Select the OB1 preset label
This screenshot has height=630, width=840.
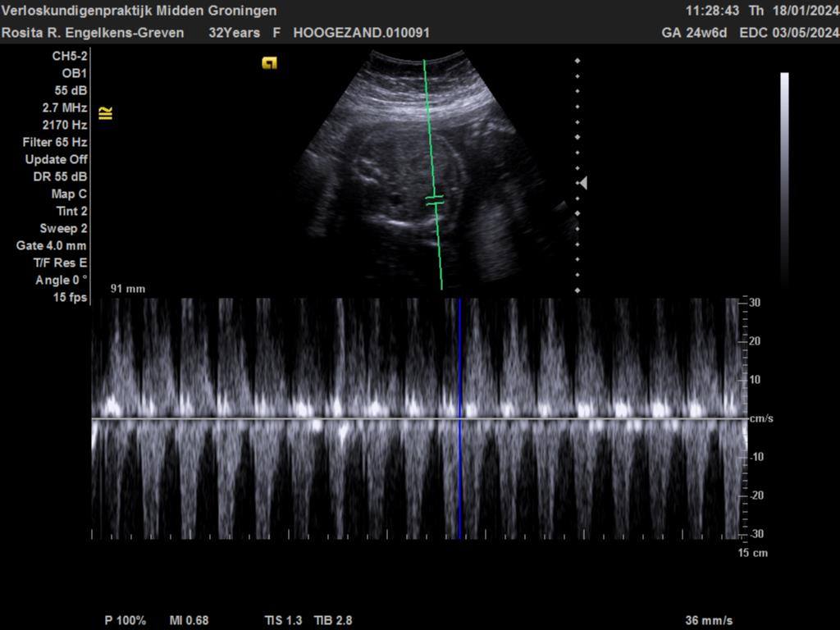click(75, 73)
